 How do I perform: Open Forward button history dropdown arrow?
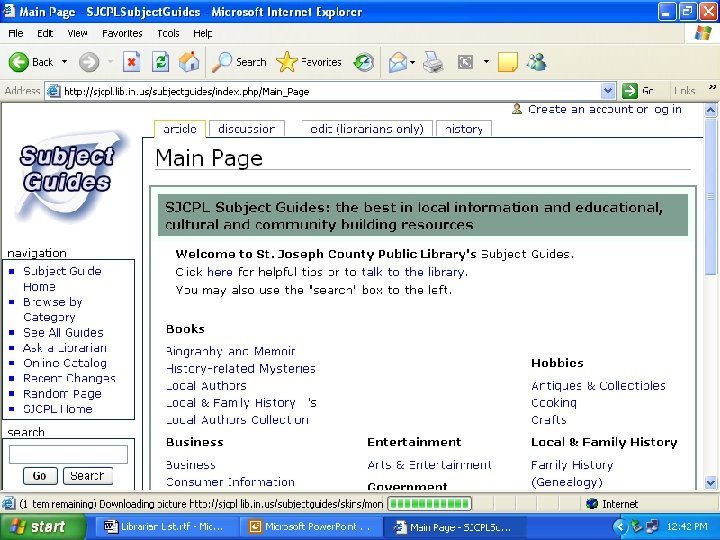click(110, 62)
